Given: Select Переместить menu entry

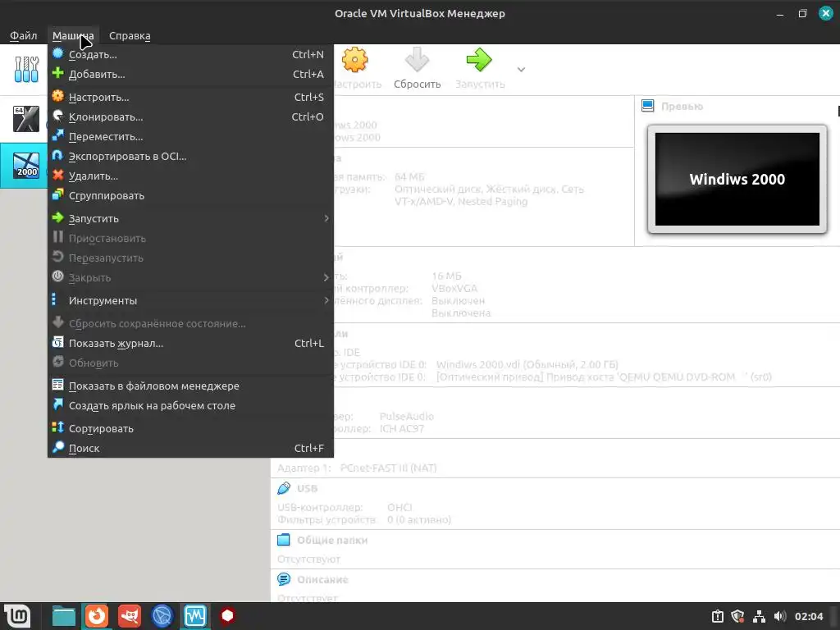Looking at the screenshot, I should tap(190, 137).
